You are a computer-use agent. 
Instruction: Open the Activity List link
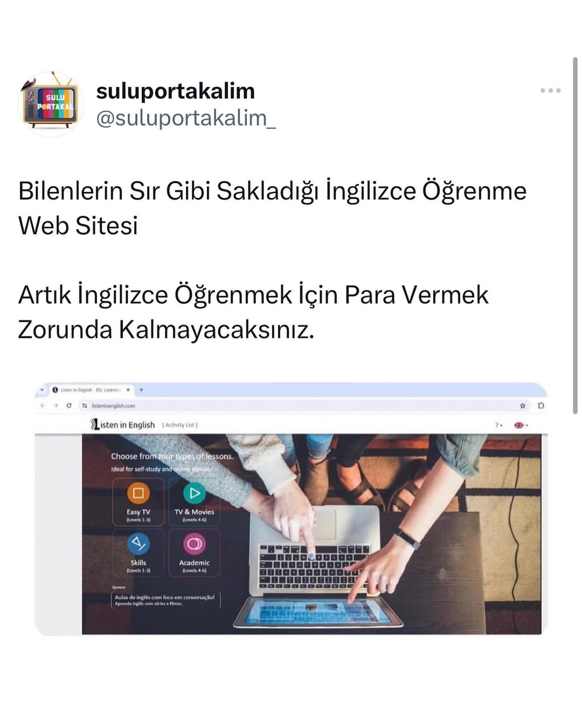pyautogui.click(x=180, y=425)
